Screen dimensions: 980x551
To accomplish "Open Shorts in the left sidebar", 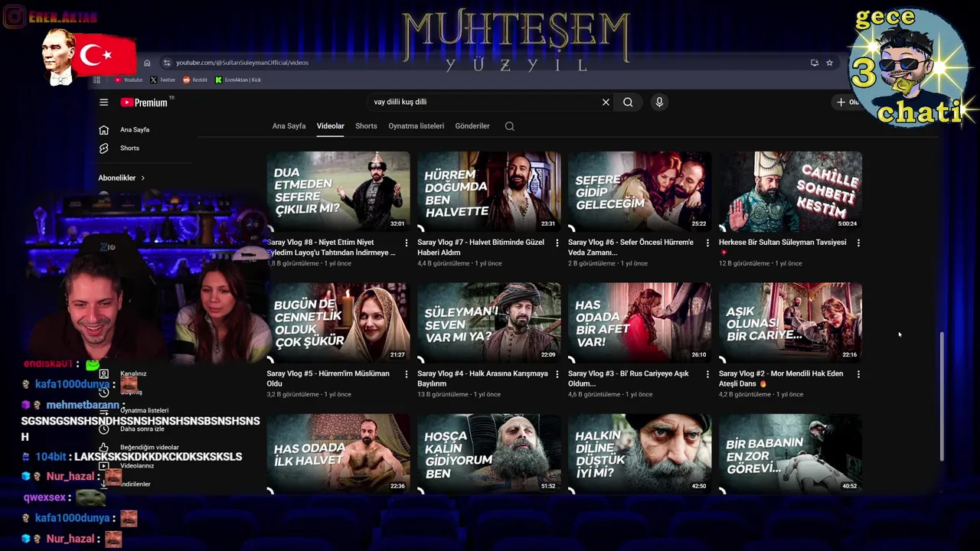I will (129, 148).
